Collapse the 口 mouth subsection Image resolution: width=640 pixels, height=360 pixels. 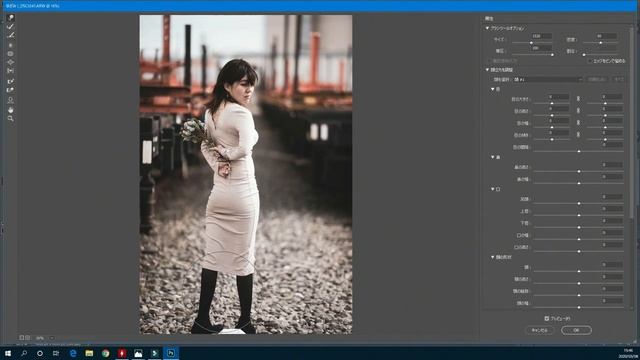point(493,189)
